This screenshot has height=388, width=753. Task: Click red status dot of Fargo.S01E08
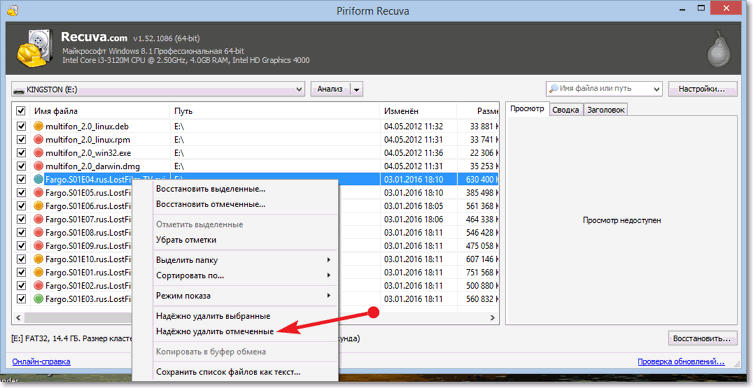pos(38,232)
